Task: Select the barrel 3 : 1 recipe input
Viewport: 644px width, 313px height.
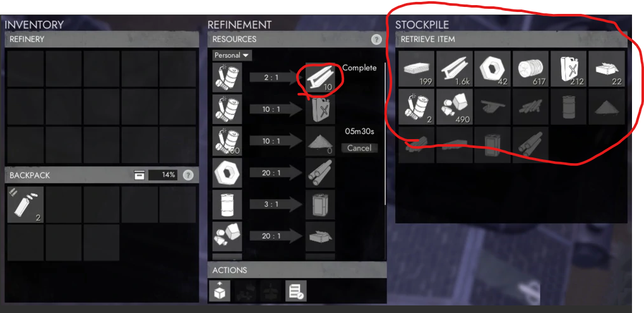Action: click(x=227, y=204)
